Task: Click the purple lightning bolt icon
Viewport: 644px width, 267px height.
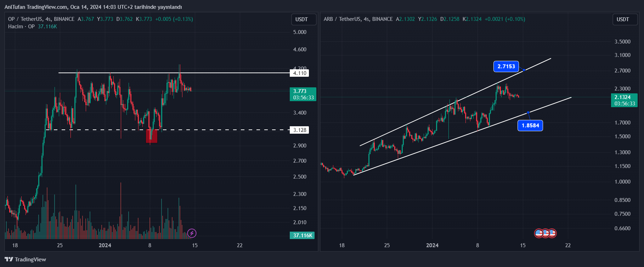Action: click(x=192, y=233)
